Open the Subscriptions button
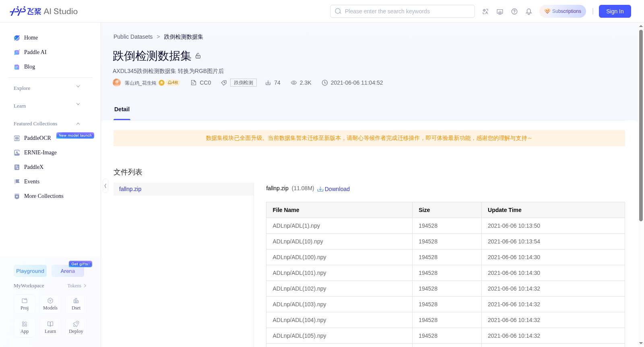The width and height of the screenshot is (644, 347). [563, 11]
